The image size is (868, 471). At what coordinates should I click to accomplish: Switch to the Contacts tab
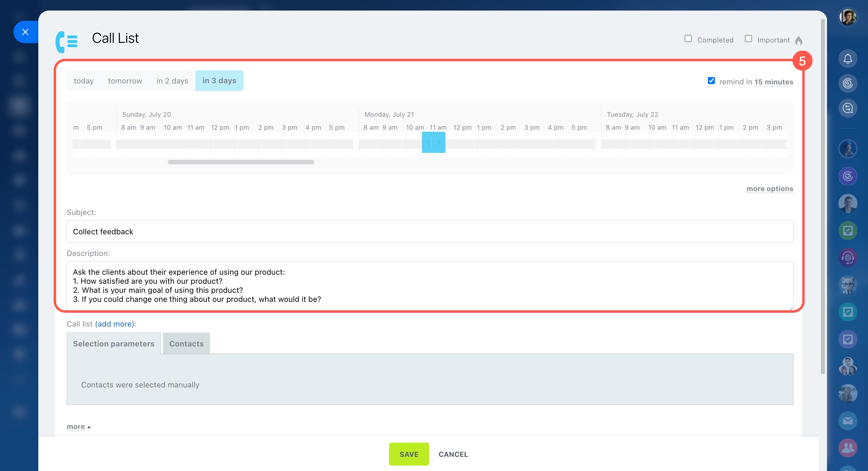pos(186,344)
